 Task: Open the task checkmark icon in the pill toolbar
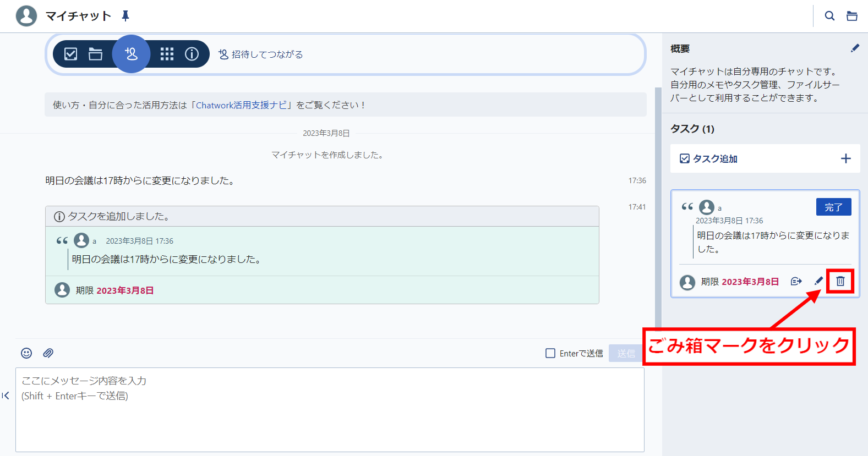[71, 54]
